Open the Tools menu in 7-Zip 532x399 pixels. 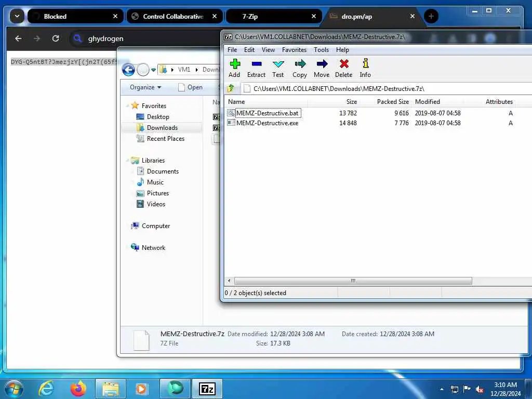click(321, 50)
